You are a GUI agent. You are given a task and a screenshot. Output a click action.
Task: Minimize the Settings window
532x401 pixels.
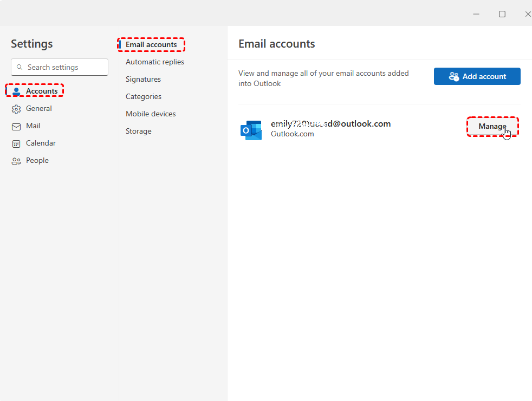pyautogui.click(x=476, y=14)
